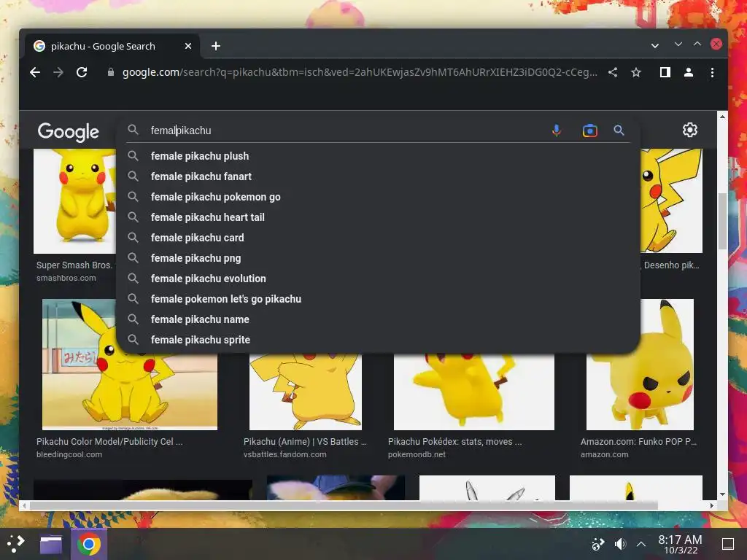Screen dimensions: 747x560
Task: Click the vertical scrollbar thumb
Action: coord(722,221)
